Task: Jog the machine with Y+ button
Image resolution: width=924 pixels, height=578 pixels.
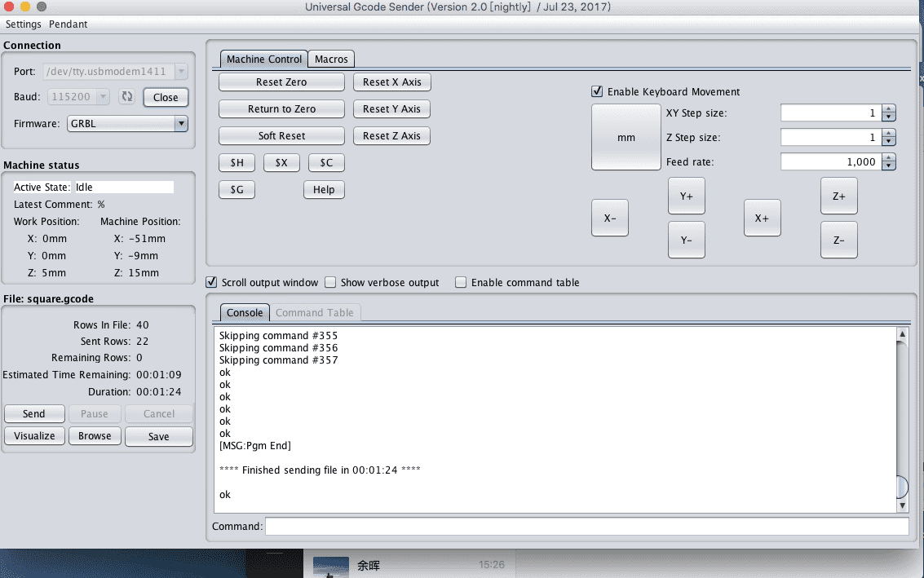Action: [x=687, y=196]
